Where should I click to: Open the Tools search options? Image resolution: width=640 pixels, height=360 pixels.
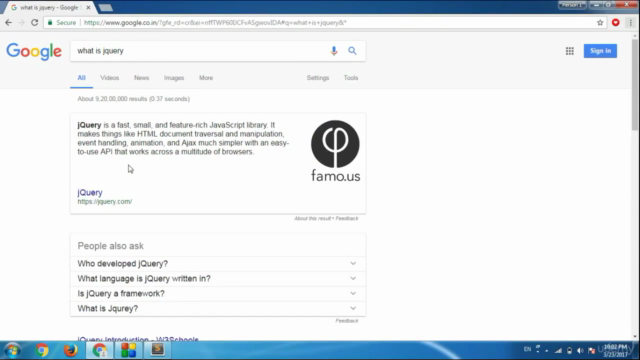click(x=351, y=78)
